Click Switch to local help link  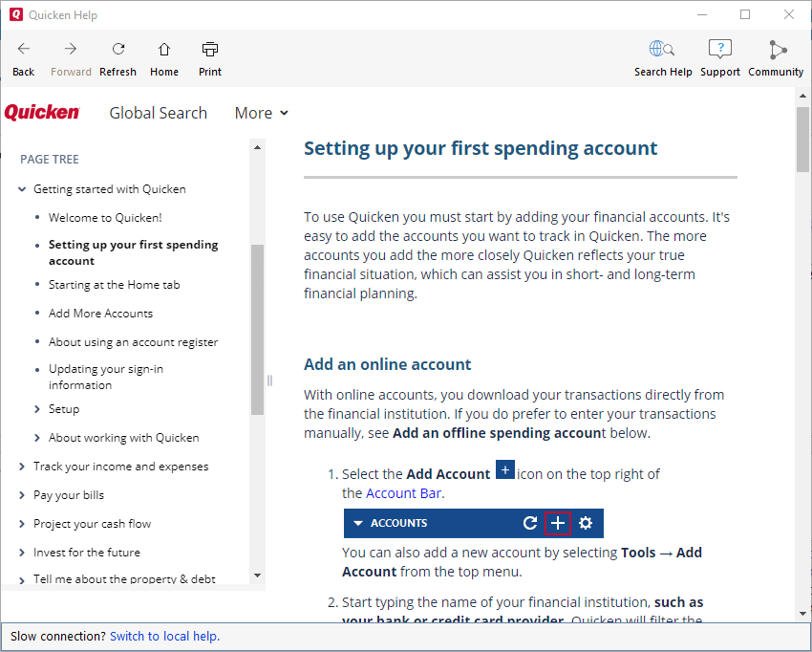coord(164,637)
